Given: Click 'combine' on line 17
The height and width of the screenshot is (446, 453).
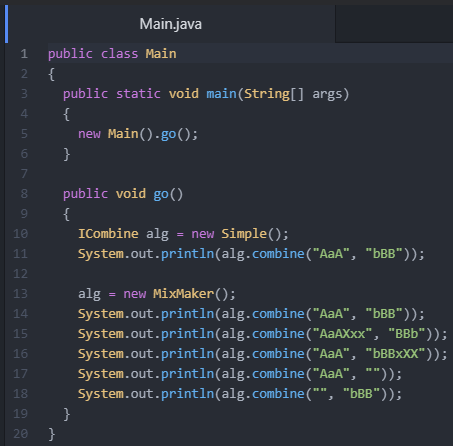Looking at the screenshot, I should tap(278, 374).
